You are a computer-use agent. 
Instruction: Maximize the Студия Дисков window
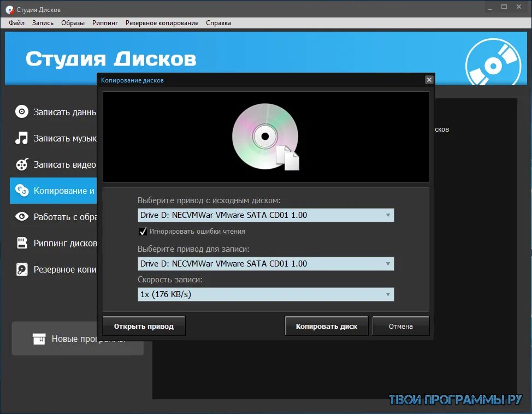504,7
